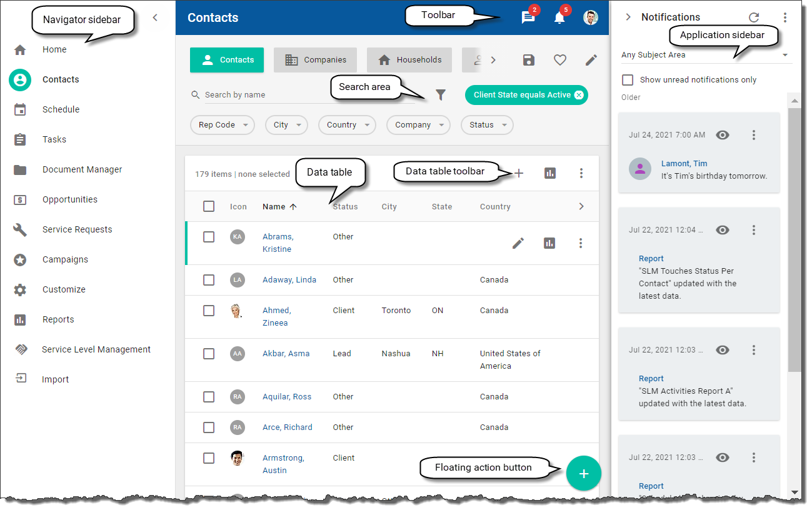Click the messages icon showing 2 unread
The image size is (812, 510).
(528, 17)
